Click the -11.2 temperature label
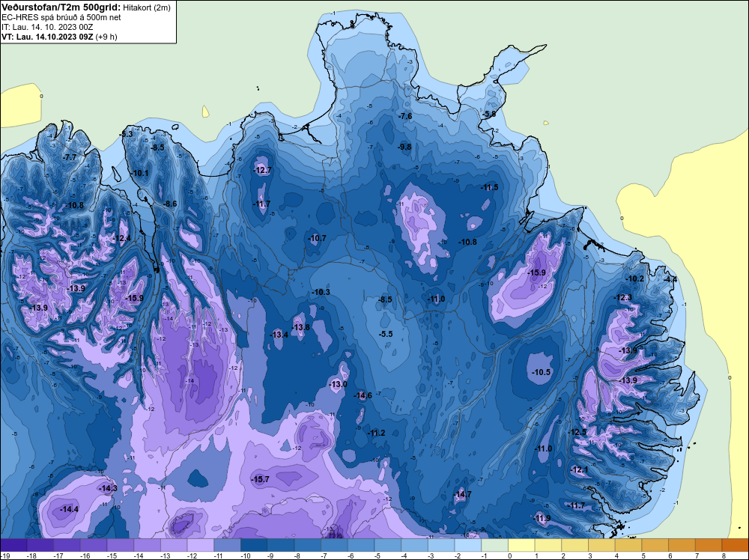749x560 pixels. 377,433
